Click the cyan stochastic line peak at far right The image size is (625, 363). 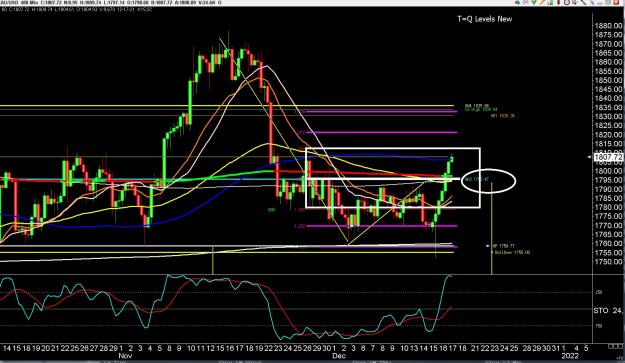point(450,276)
